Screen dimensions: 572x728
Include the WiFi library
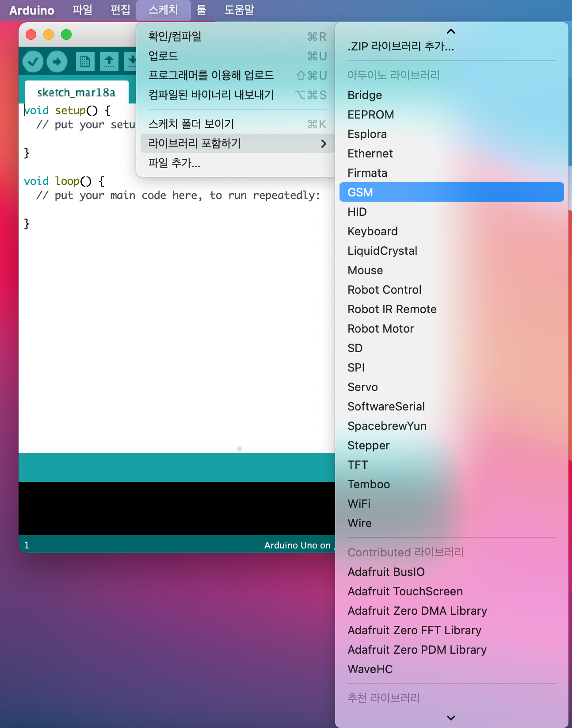tap(451, 504)
